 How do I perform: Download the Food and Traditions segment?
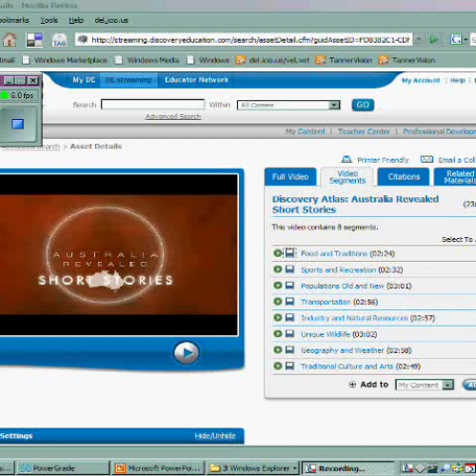click(290, 253)
